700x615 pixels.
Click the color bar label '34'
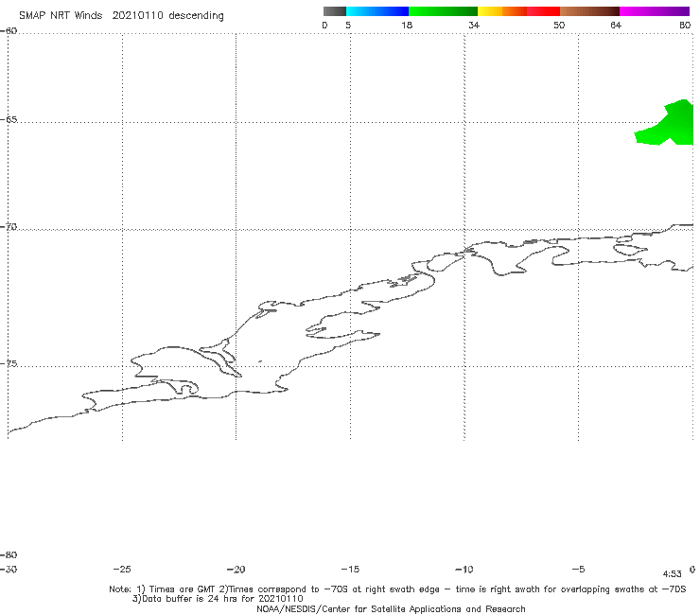coord(474,25)
